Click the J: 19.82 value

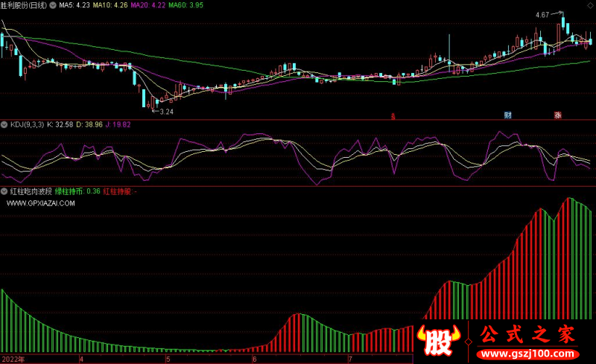[118, 124]
